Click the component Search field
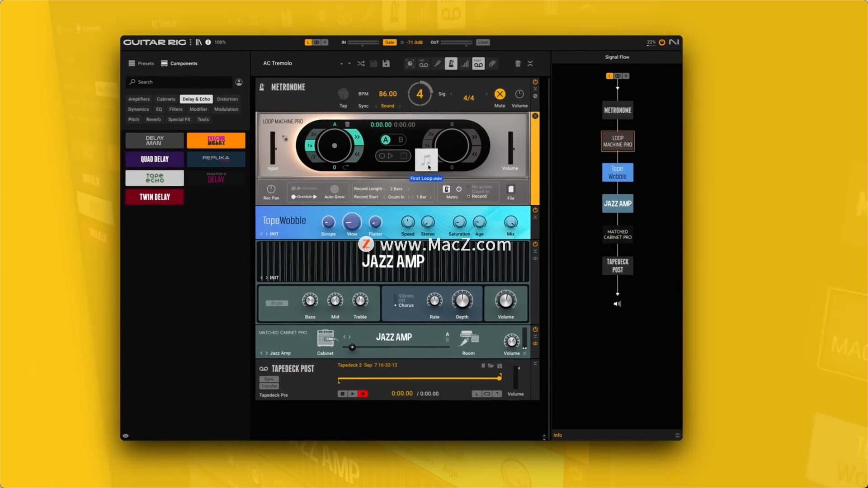This screenshot has height=488, width=868. tap(179, 82)
